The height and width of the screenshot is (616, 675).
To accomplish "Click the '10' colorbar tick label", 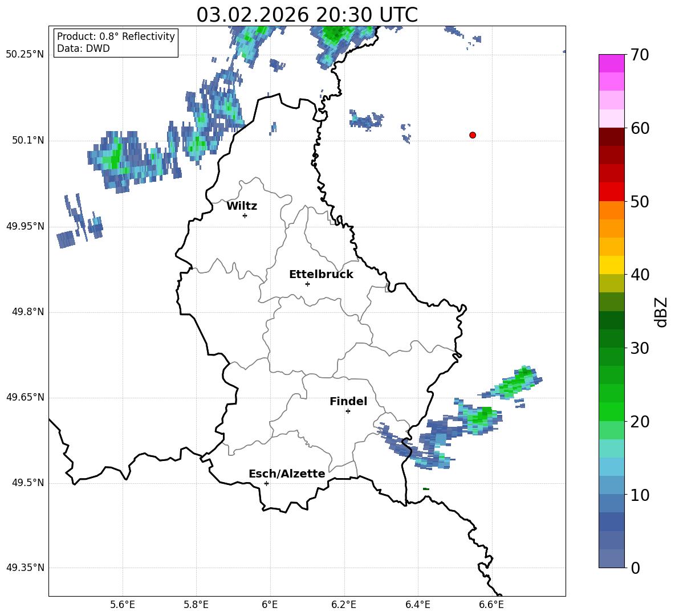I will pyautogui.click(x=640, y=495).
